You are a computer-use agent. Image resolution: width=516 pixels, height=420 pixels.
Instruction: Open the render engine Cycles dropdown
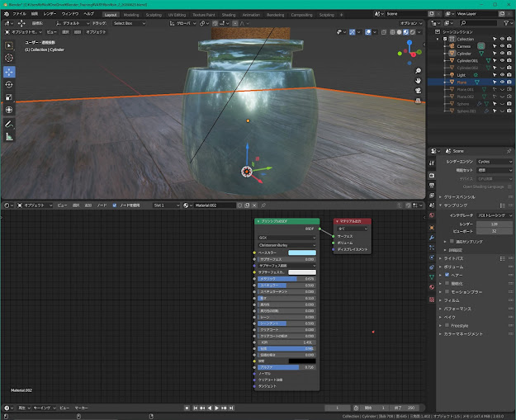click(495, 162)
